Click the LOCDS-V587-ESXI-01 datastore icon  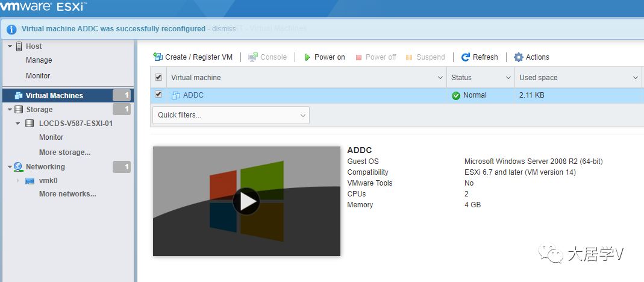pyautogui.click(x=30, y=123)
